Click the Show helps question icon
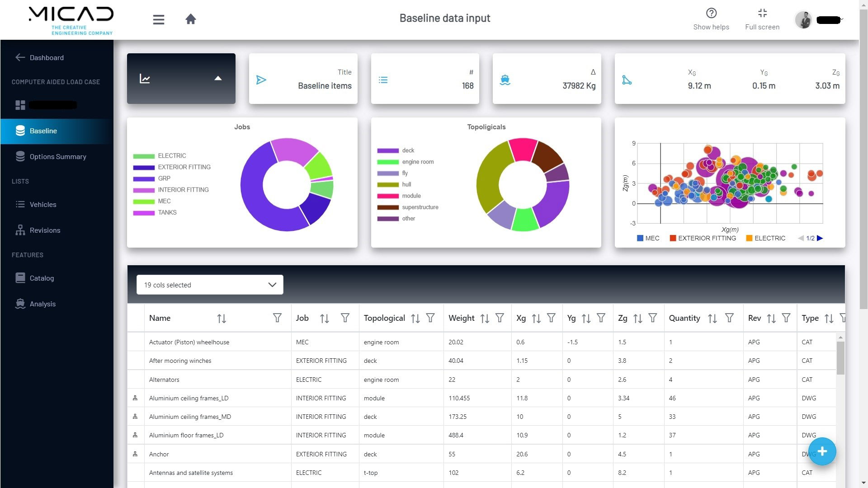The width and height of the screenshot is (868, 488). pos(711,13)
